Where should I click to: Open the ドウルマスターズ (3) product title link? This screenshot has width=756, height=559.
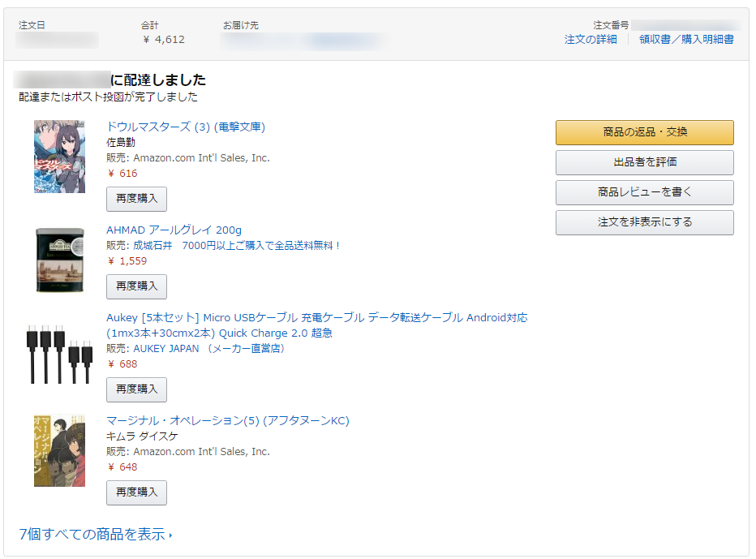[186, 127]
